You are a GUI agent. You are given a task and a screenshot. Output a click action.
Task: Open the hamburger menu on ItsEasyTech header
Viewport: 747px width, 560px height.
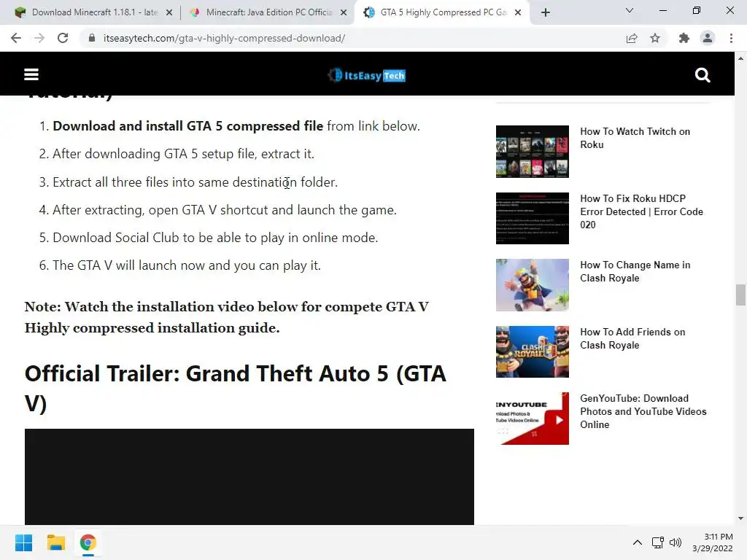point(31,75)
